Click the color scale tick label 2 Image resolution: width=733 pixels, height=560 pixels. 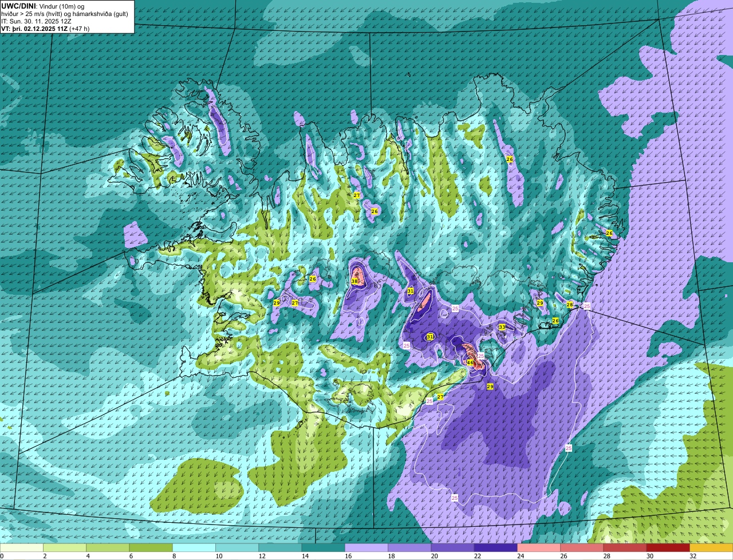pyautogui.click(x=44, y=556)
